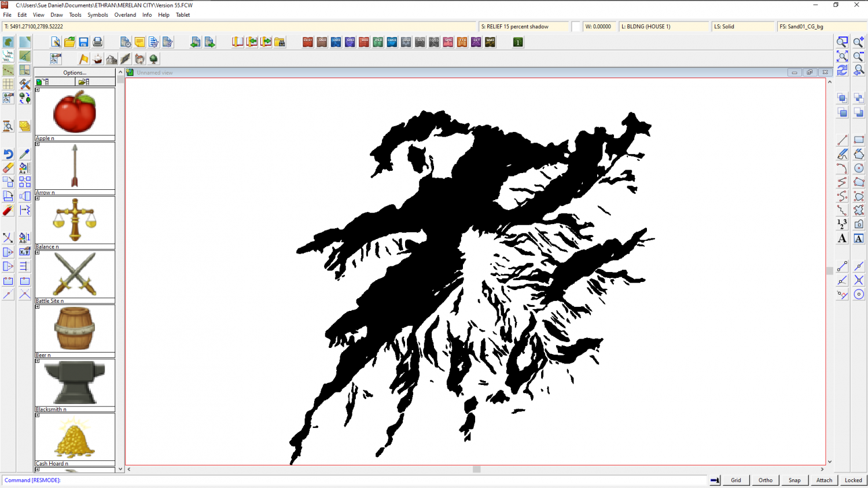Click the Zoom Extents icon
This screenshot has width=868, height=488.
pos(843,56)
